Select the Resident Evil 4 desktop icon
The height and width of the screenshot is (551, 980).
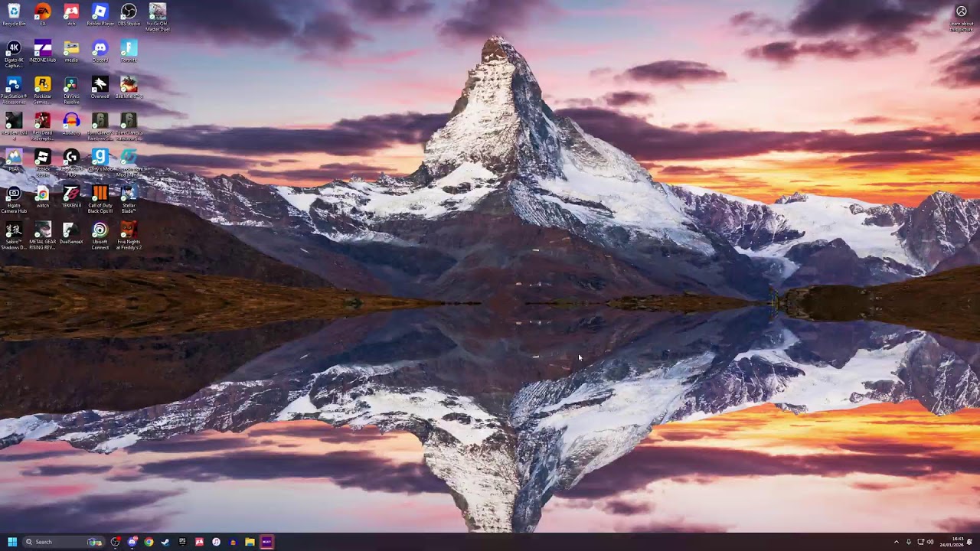(14, 126)
